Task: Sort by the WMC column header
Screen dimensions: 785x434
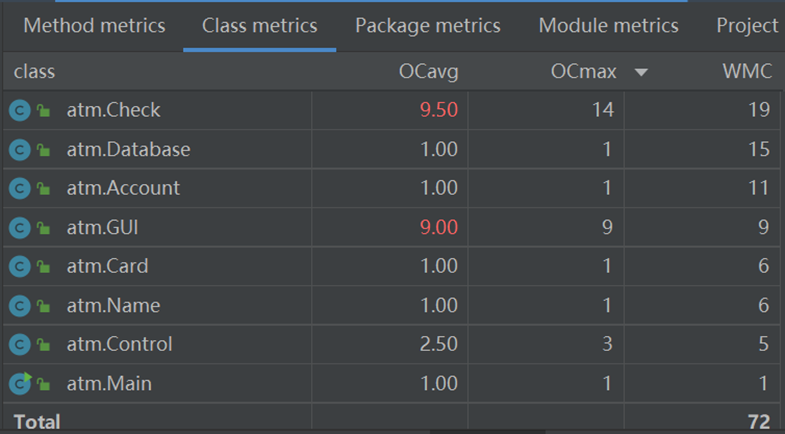Action: tap(745, 72)
